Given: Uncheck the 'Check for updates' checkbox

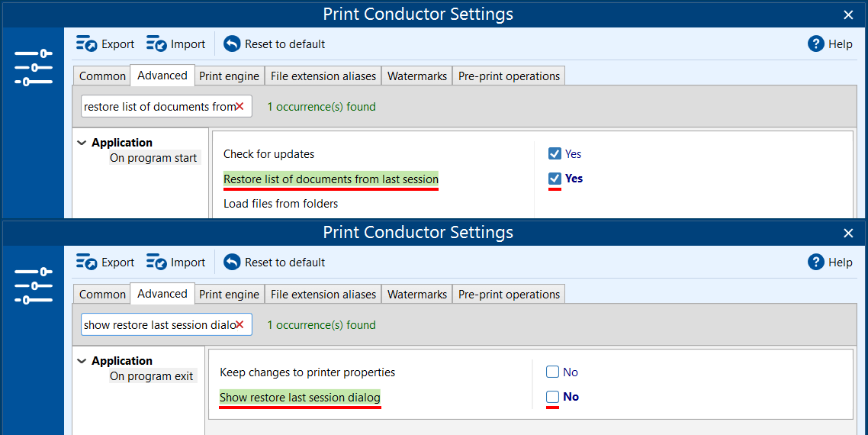Looking at the screenshot, I should pyautogui.click(x=555, y=154).
